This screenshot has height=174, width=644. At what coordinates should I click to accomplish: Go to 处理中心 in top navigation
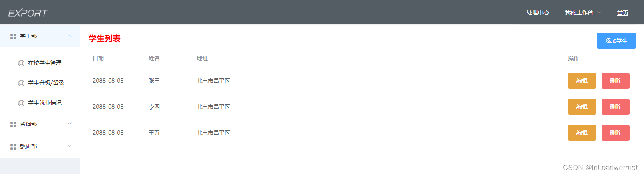[537, 13]
